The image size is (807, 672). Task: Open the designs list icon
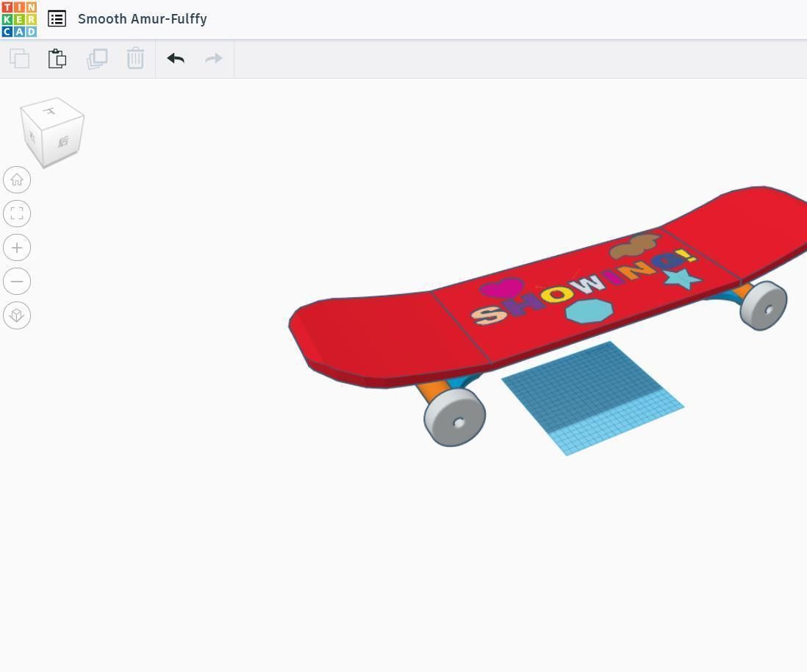tap(57, 19)
